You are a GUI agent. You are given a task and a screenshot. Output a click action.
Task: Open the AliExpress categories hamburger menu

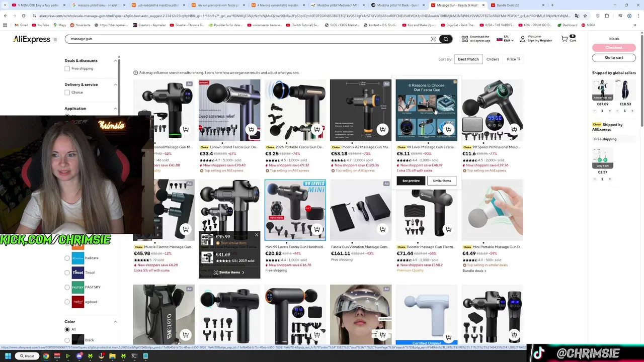coord(55,39)
